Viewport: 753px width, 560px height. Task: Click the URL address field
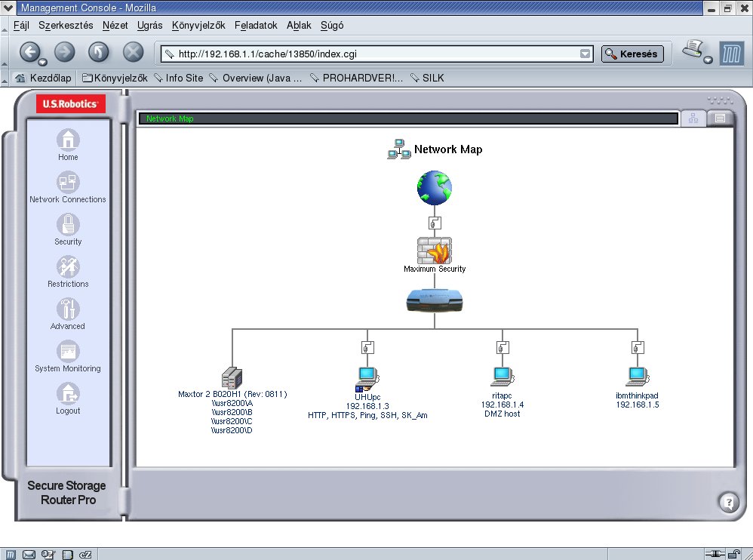click(x=378, y=54)
